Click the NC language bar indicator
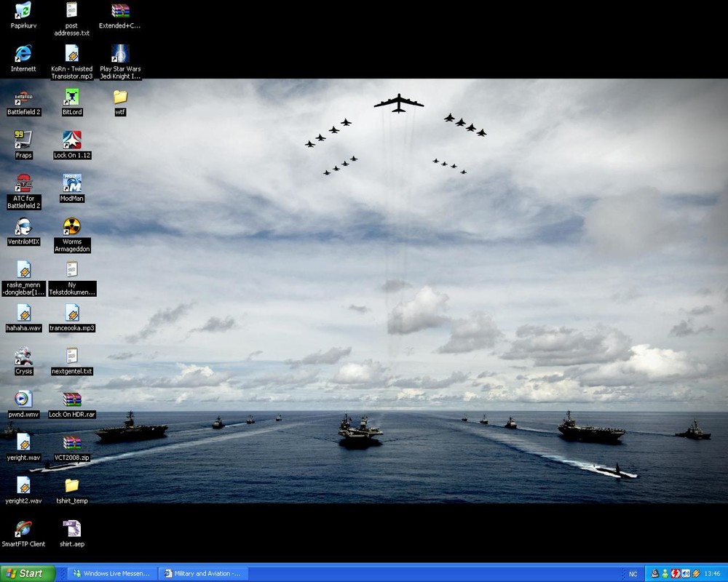Image resolution: width=728 pixels, height=582 pixels. tap(633, 574)
